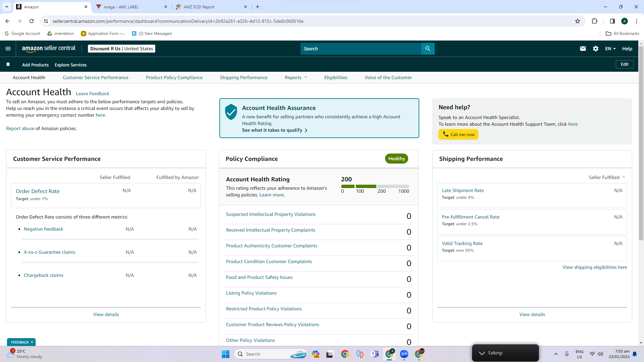
Task: Click the Account Health Rating progress bar
Action: (375, 186)
